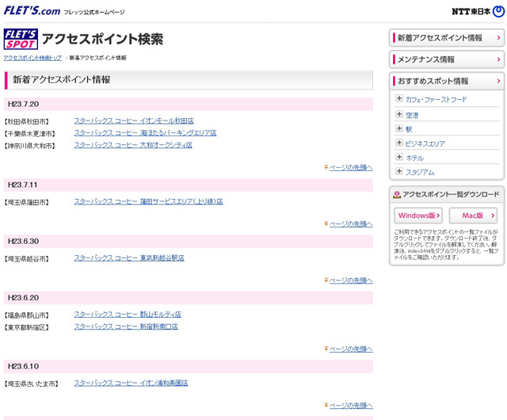Viewport: 507px width, 420px height.
Task: Open the 空港 category link
Action: click(412, 115)
